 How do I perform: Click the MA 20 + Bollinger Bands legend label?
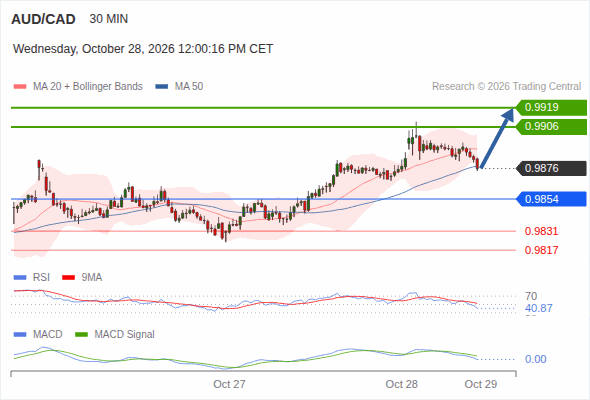88,87
